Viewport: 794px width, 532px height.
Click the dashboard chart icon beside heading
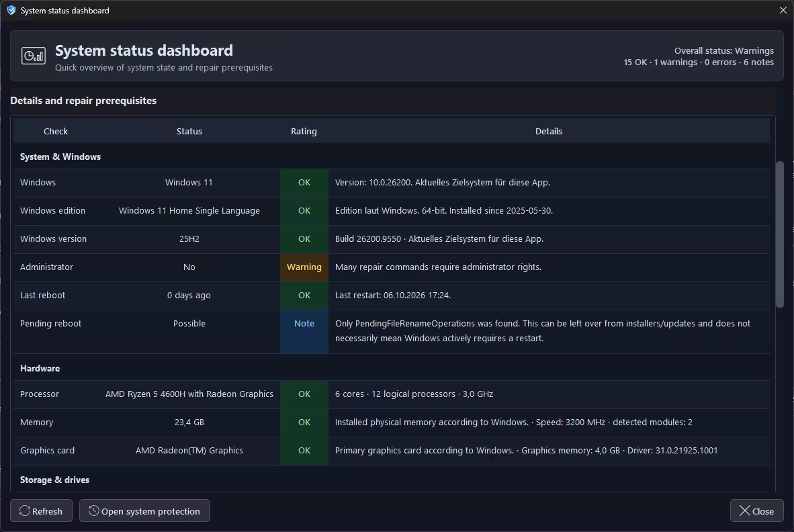34,56
